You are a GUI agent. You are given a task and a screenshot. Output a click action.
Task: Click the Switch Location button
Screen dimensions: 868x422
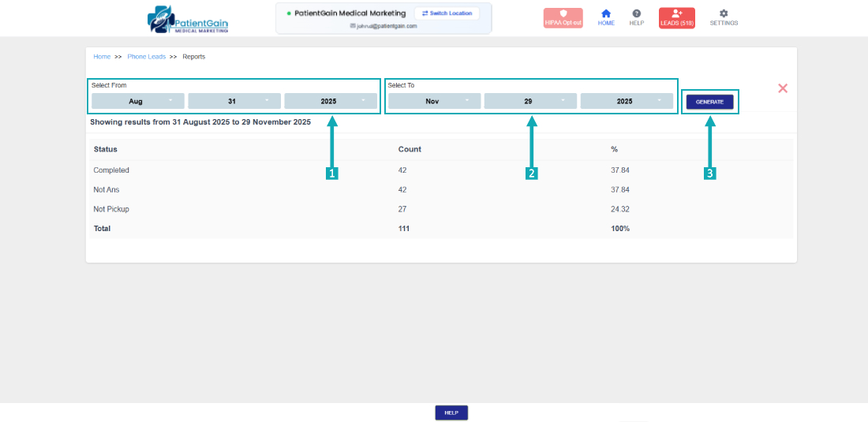tap(447, 13)
